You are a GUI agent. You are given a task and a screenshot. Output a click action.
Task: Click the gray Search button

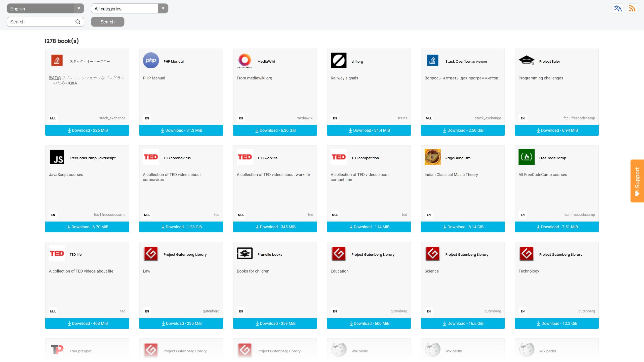tap(107, 22)
